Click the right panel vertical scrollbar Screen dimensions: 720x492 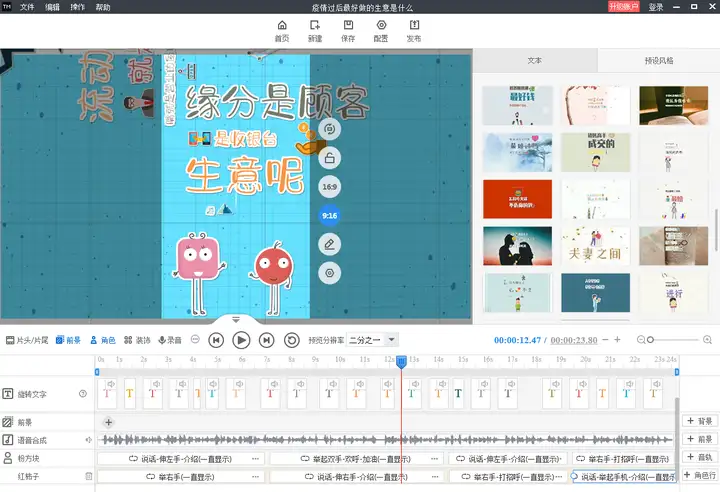(x=717, y=230)
